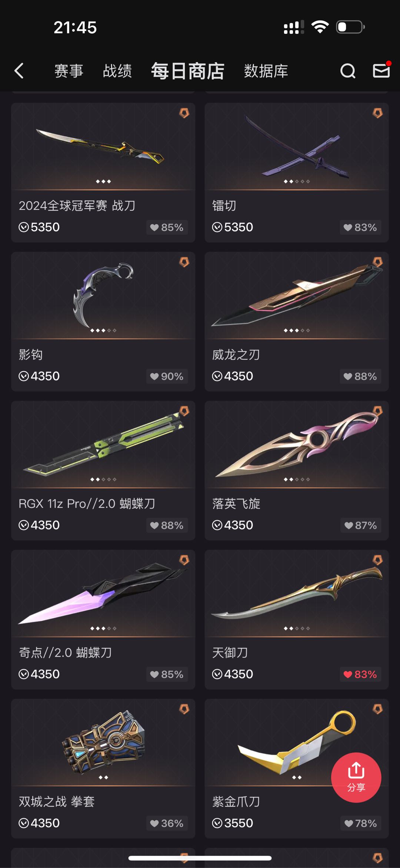Open the mail inbox icon

(381, 70)
